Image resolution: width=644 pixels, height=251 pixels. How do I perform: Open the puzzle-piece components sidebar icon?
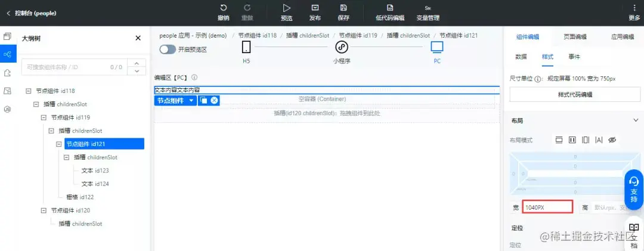coord(7,73)
